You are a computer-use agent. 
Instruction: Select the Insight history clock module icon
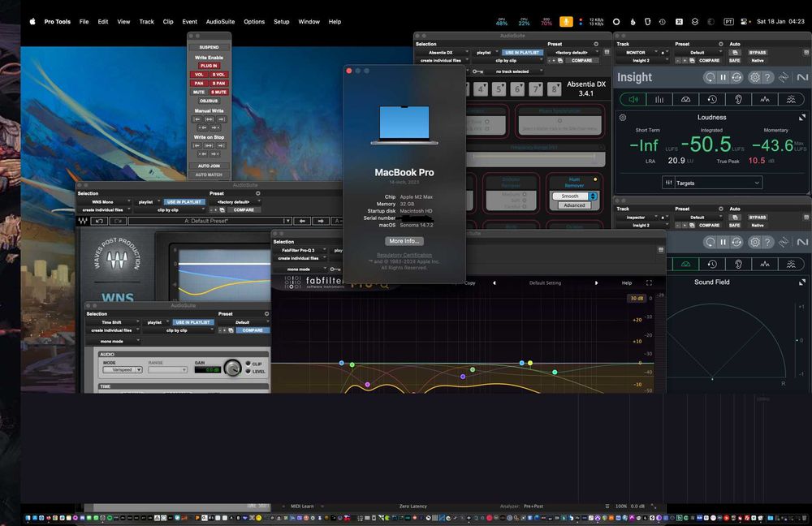tap(711, 100)
